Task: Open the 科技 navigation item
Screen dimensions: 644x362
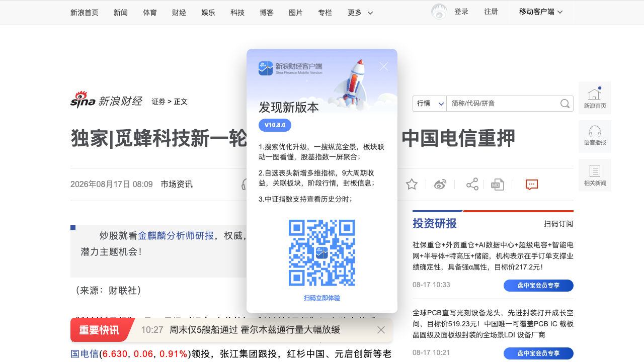Action: pyautogui.click(x=237, y=13)
